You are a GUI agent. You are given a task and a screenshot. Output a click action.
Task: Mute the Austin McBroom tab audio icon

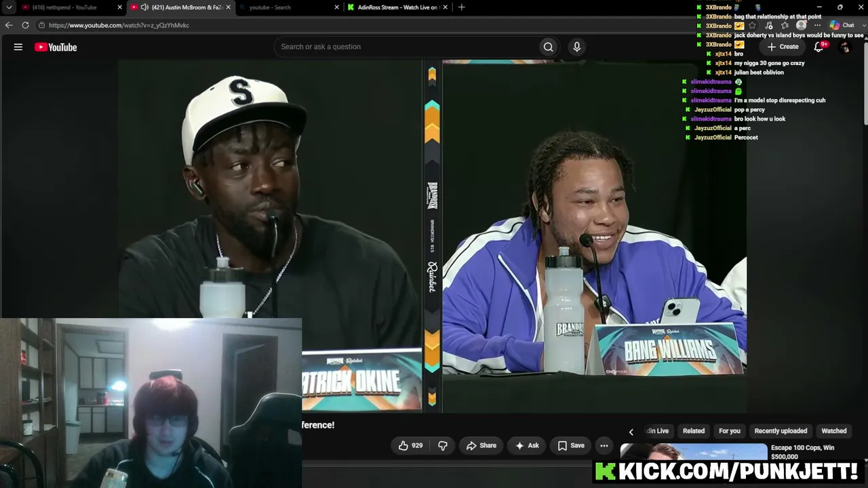(144, 7)
